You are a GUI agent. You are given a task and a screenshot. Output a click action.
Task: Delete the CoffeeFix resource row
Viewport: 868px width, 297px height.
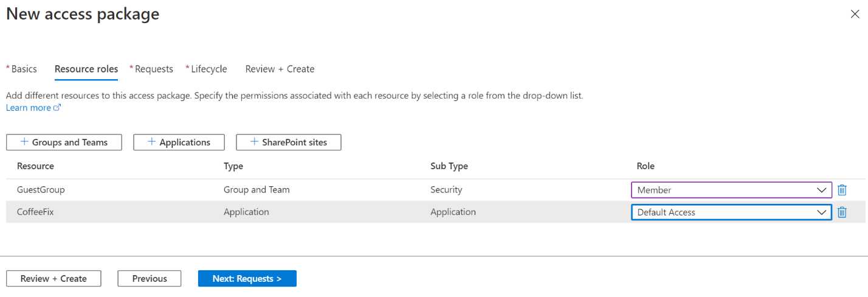click(x=842, y=212)
